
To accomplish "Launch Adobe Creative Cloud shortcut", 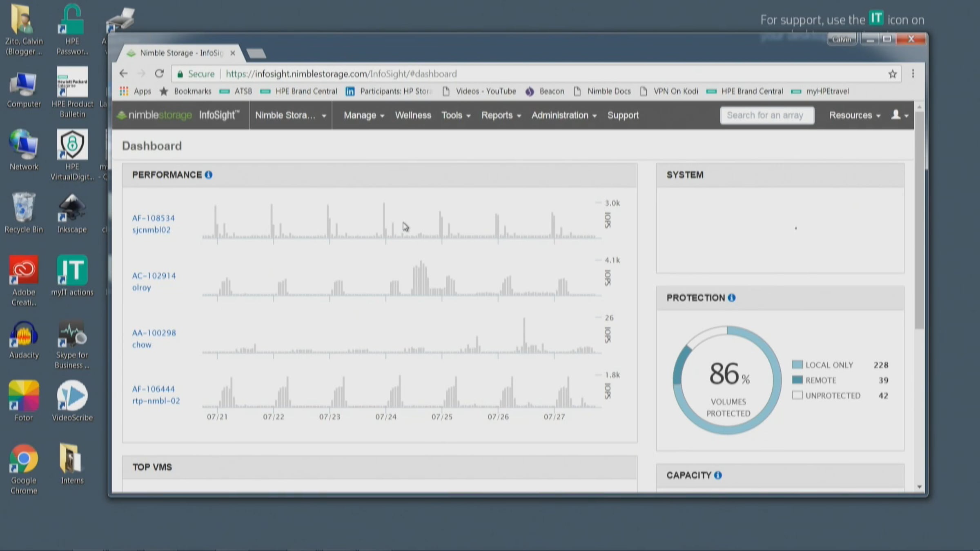I will 24,281.
